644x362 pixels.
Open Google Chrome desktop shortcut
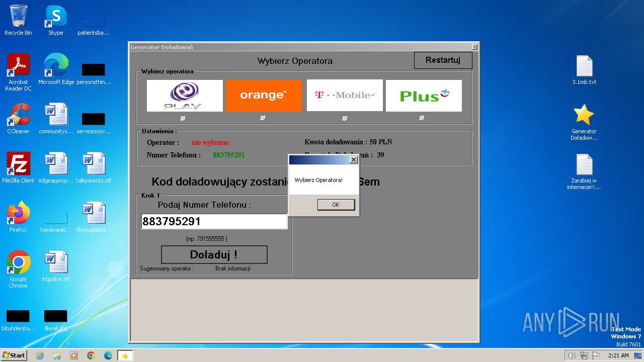[x=18, y=269]
